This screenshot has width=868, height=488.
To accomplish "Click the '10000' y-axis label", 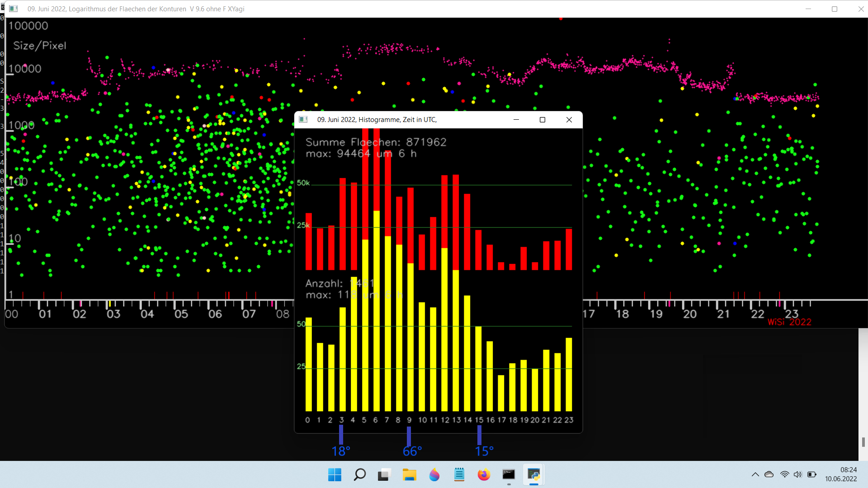I will pos(25,69).
